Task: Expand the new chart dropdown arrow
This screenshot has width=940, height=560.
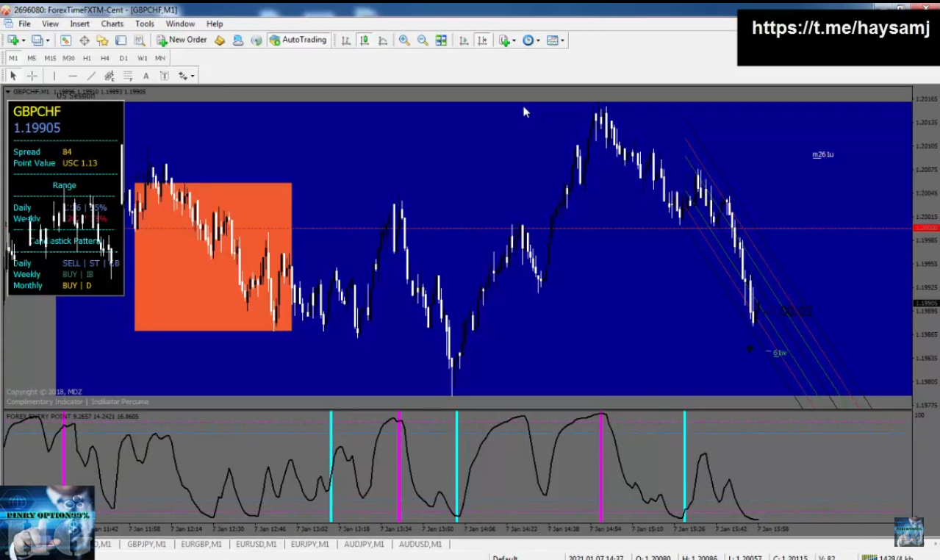Action: click(x=24, y=41)
